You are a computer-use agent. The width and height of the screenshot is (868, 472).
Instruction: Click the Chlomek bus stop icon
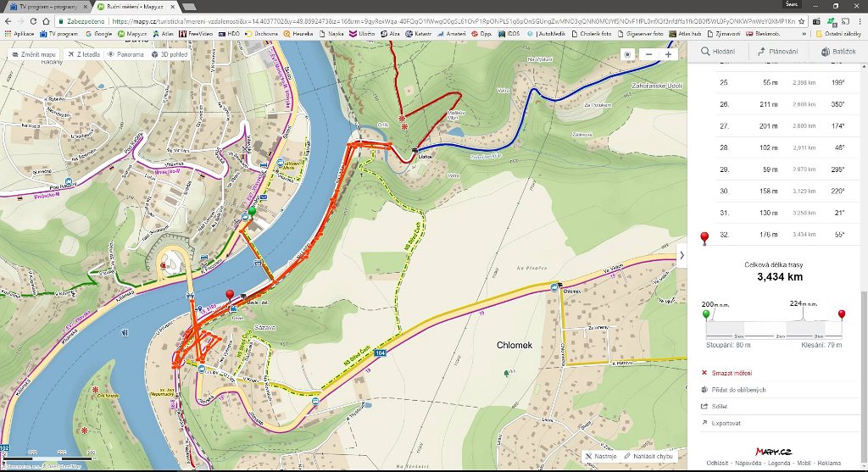tap(554, 287)
